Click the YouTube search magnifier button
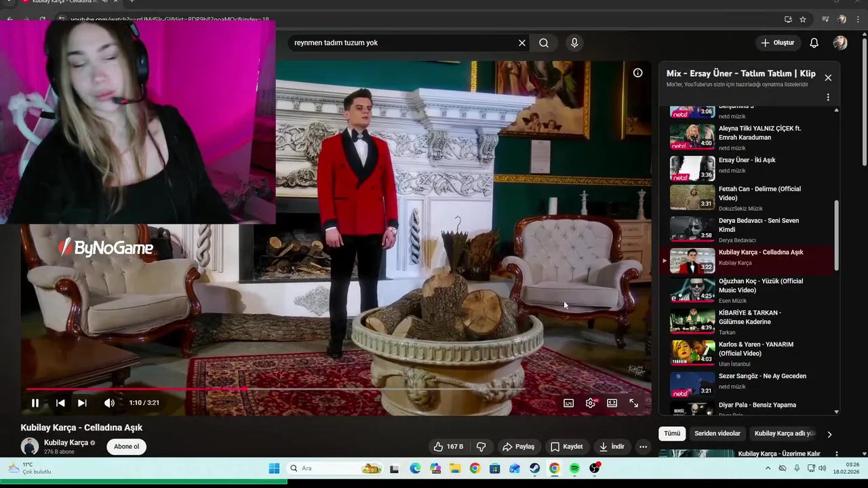This screenshot has height=488, width=868. (x=544, y=43)
